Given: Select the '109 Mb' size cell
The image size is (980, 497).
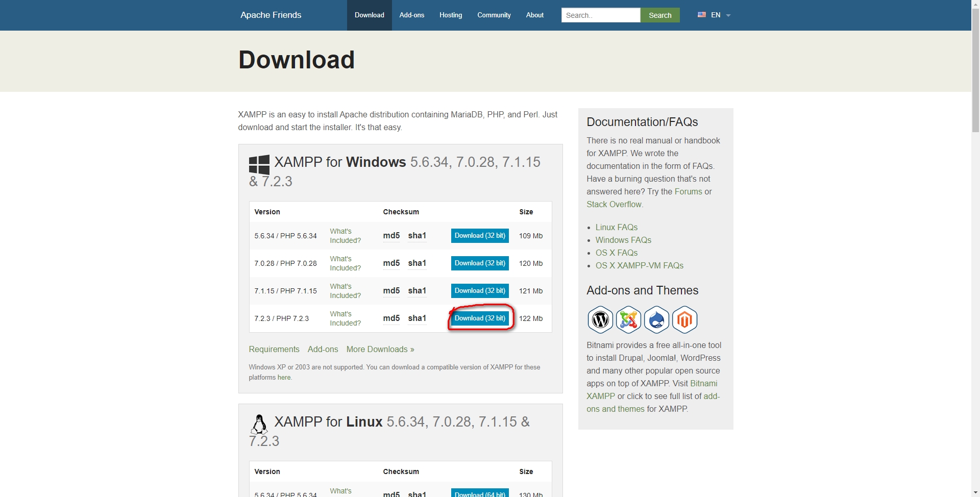Looking at the screenshot, I should (531, 236).
